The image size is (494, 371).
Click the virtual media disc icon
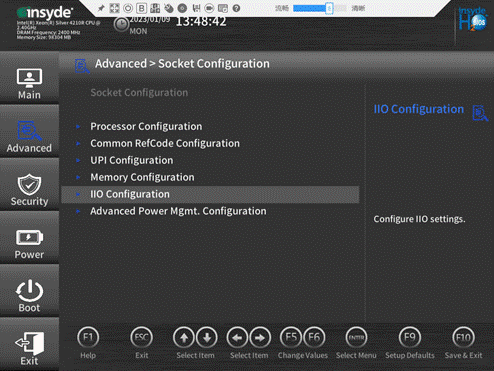(182, 8)
